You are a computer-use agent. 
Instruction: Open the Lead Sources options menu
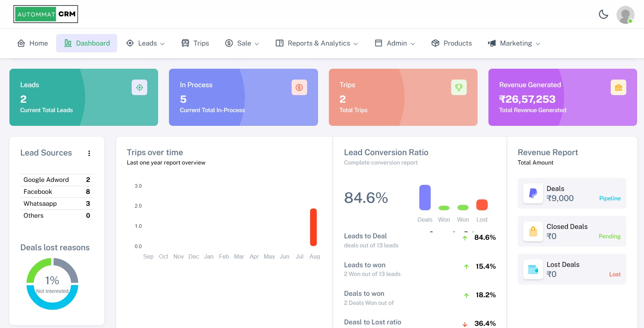pos(89,153)
